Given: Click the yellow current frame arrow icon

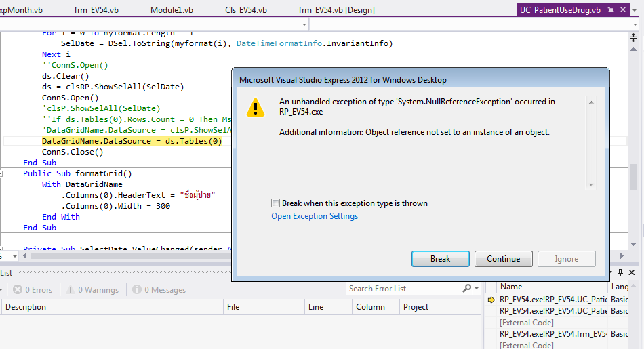Looking at the screenshot, I should coord(491,300).
